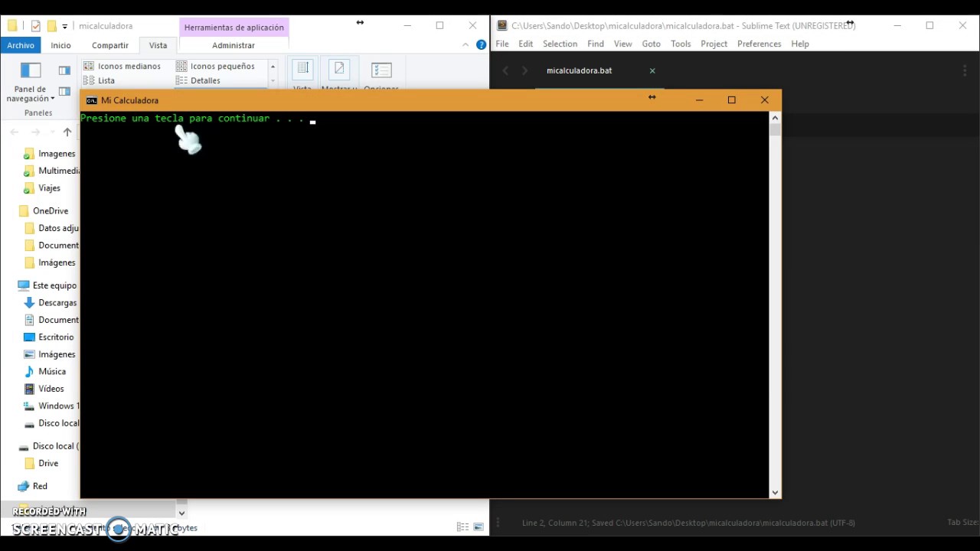
Task: Open Sublime's Selection menu
Action: (560, 44)
